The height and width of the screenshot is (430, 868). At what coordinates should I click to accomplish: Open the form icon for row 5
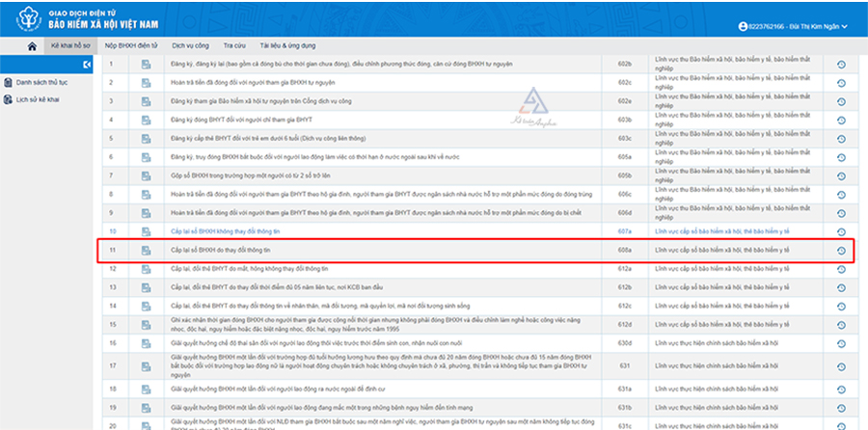[x=147, y=139]
